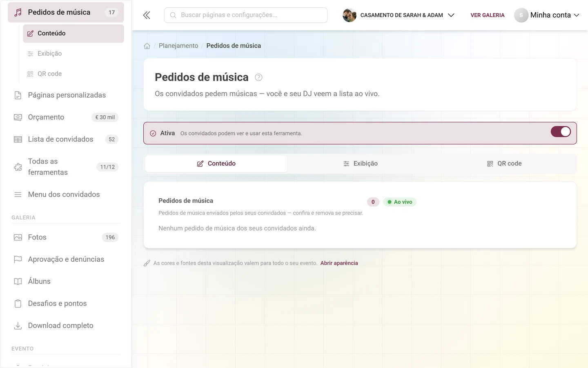Switch to the Exibição tab
Viewport: 588px width, 368px height.
point(360,164)
